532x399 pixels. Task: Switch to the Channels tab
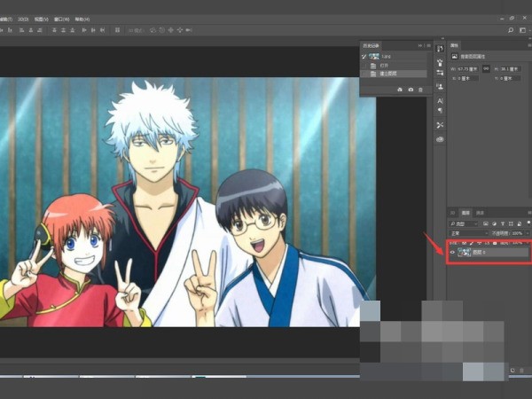pos(480,213)
